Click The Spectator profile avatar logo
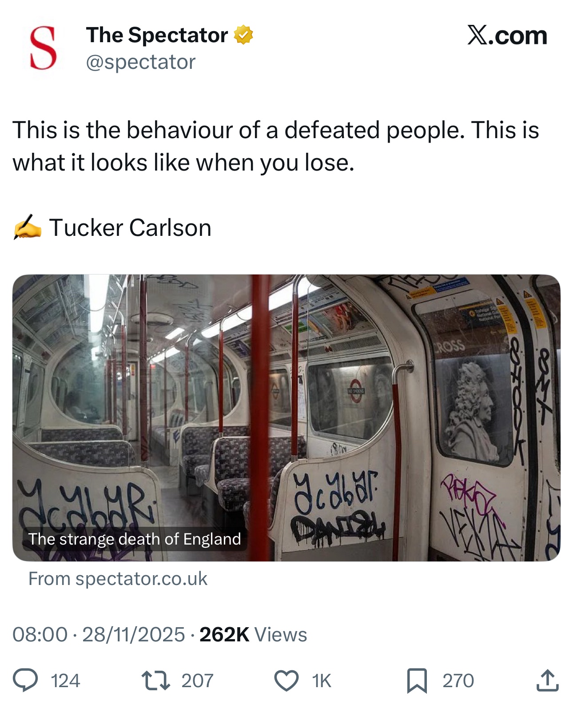The height and width of the screenshot is (728, 573). [x=43, y=48]
